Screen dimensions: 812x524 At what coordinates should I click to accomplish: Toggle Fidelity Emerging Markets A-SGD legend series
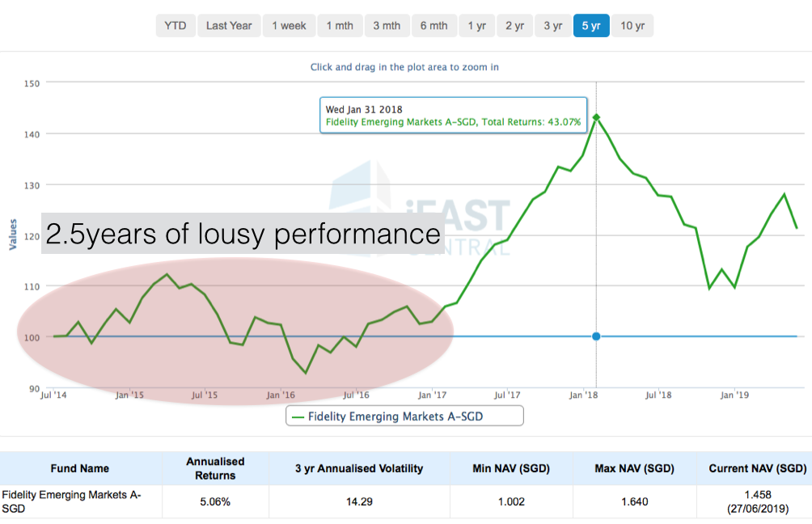[404, 416]
